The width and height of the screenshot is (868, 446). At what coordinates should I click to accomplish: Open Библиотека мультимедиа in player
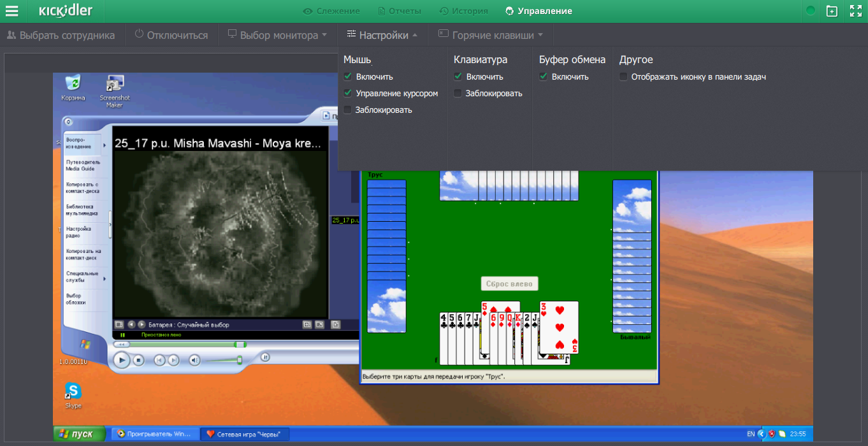(x=83, y=210)
